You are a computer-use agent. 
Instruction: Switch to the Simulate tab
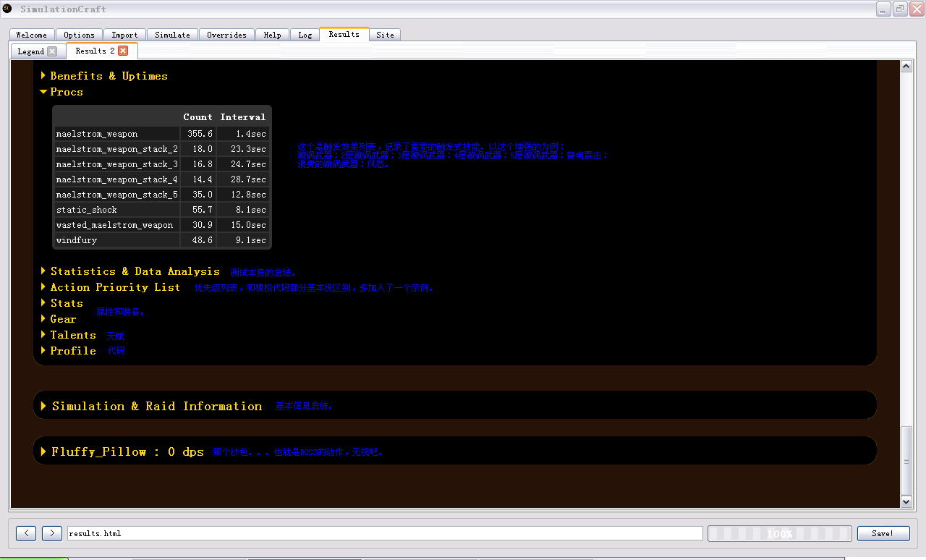pos(172,35)
